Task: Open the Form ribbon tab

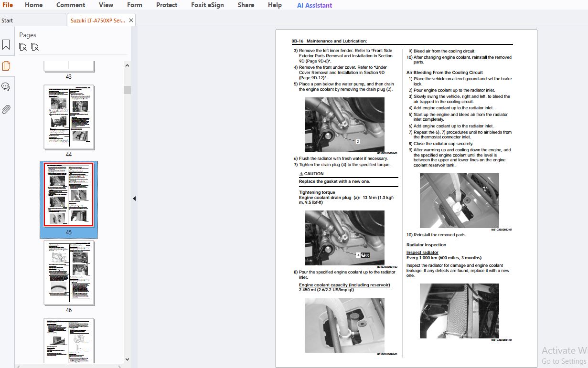Action: [135, 5]
